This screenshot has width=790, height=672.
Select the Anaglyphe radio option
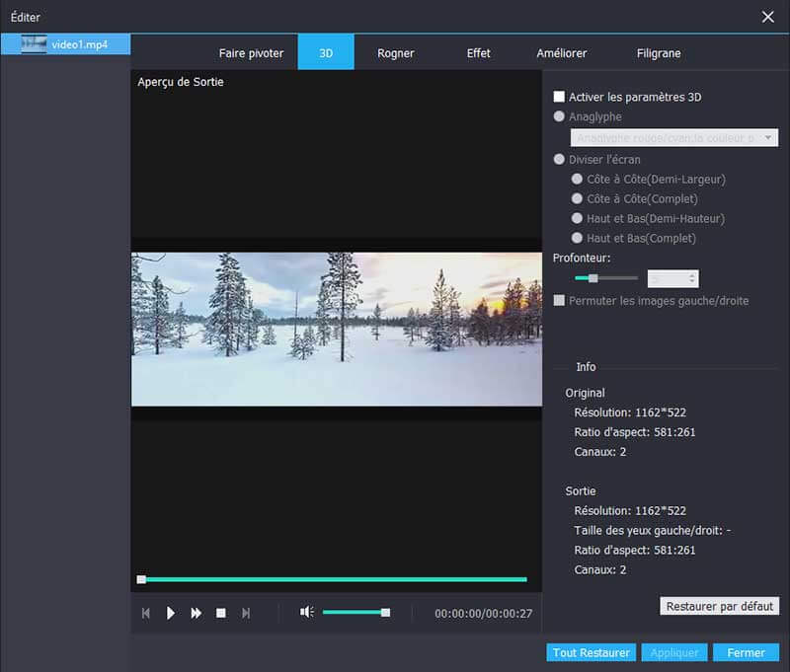560,116
